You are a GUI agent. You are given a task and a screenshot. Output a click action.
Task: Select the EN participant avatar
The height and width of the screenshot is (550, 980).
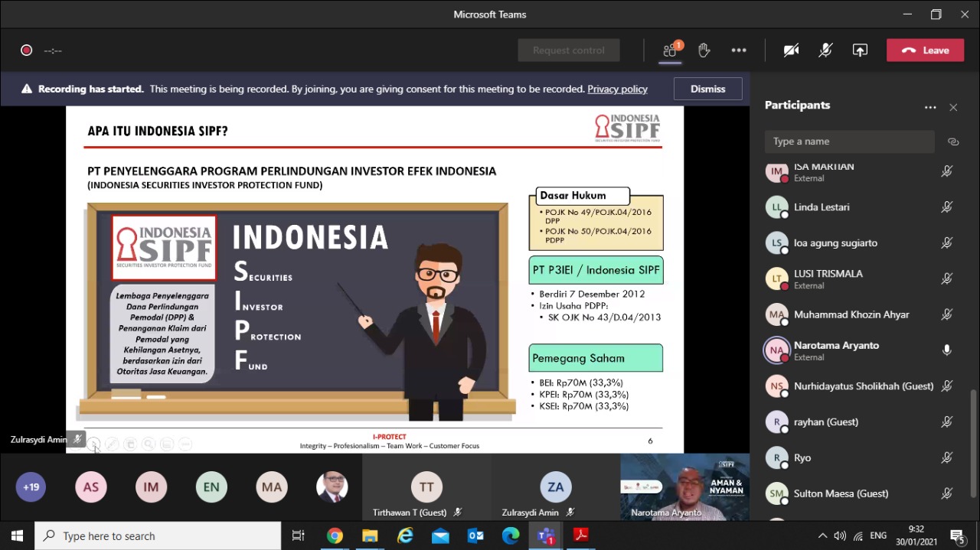211,487
